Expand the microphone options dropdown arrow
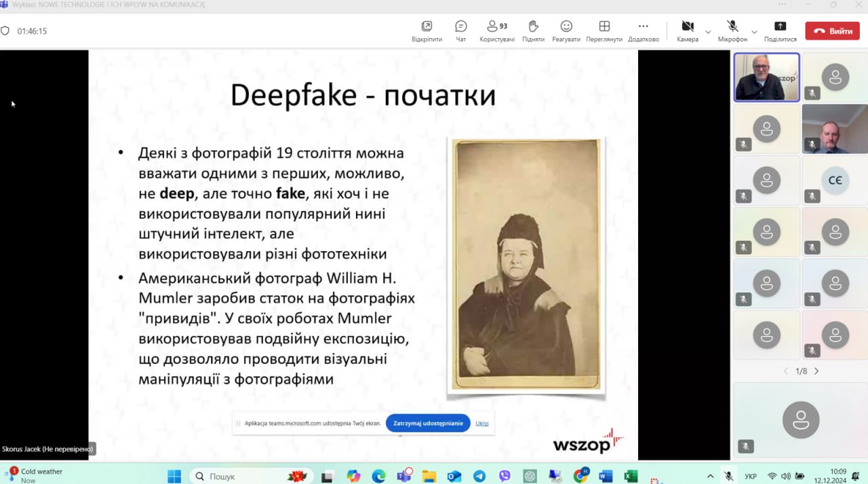Viewport: 868px width, 484px height. 754,32
